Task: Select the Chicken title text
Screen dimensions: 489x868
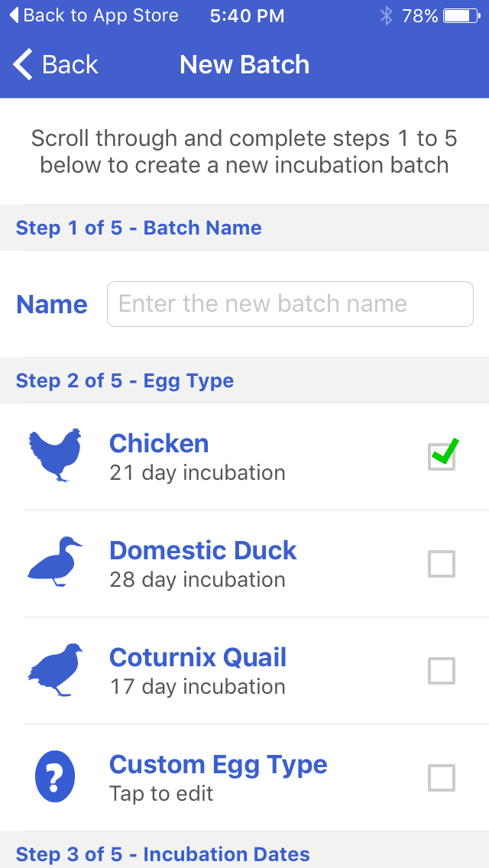Action: [x=159, y=443]
